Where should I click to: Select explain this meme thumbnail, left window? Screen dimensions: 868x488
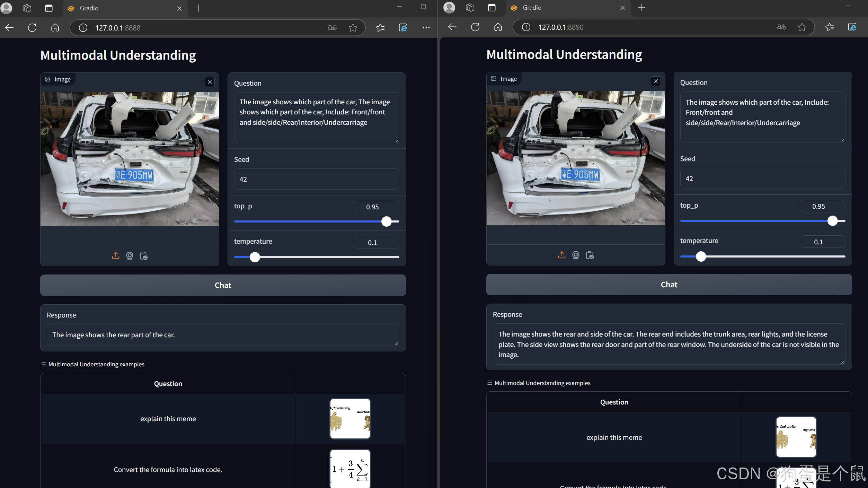click(x=350, y=419)
